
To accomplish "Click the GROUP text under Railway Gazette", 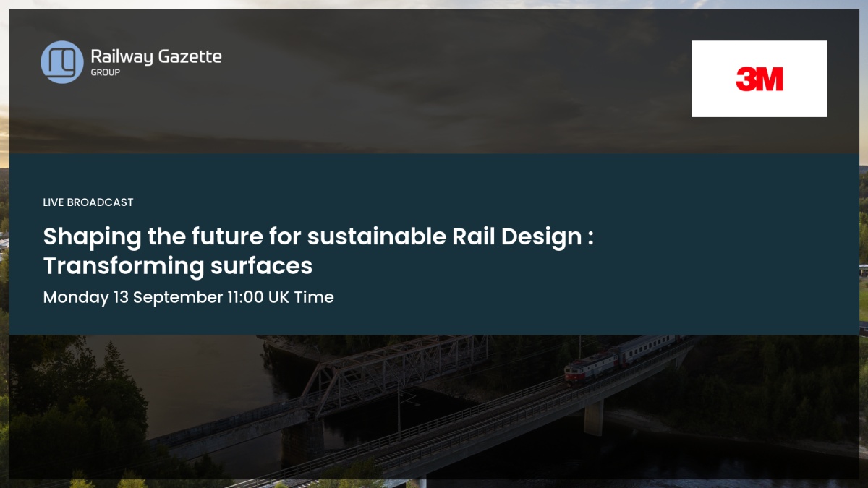I will 106,72.
